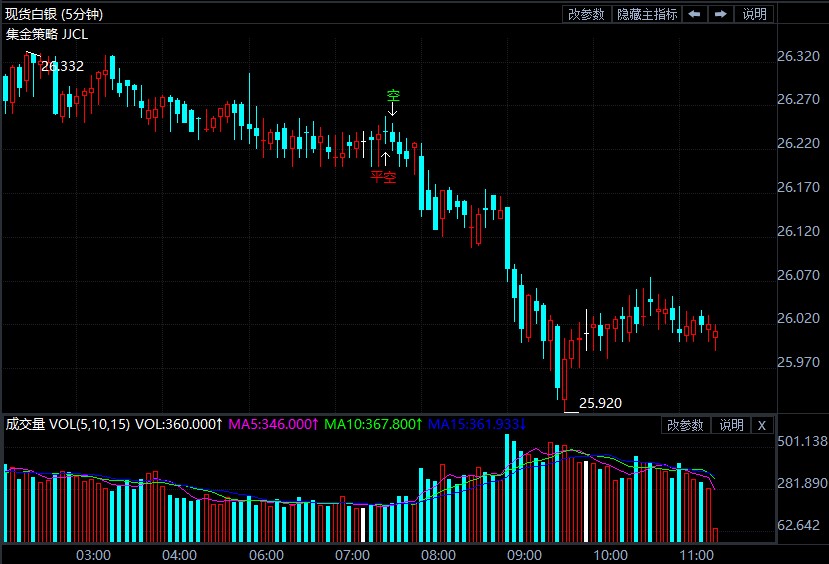829x564 pixels.
Task: Click the 26.170 price axis label
Action: click(x=798, y=187)
